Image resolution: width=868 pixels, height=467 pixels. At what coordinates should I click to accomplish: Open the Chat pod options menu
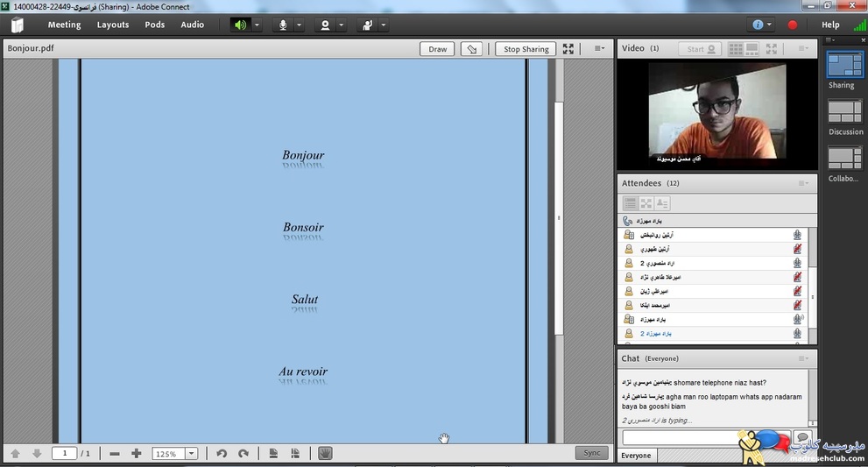click(803, 359)
